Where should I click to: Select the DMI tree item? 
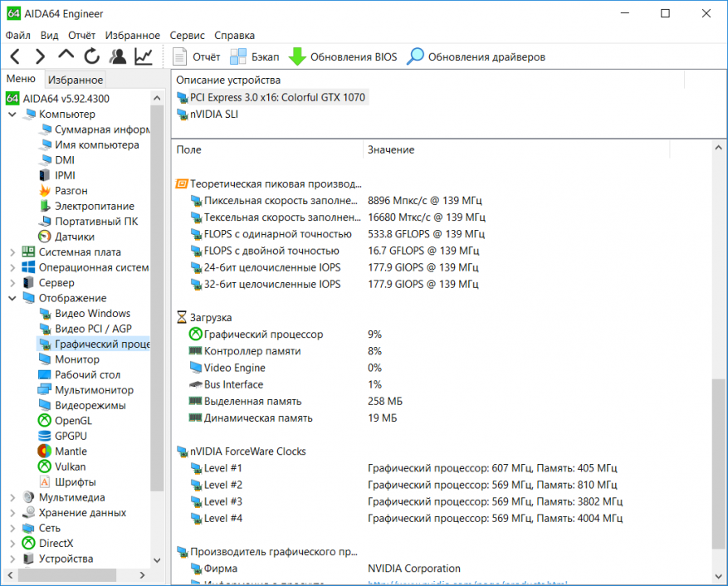tap(56, 160)
